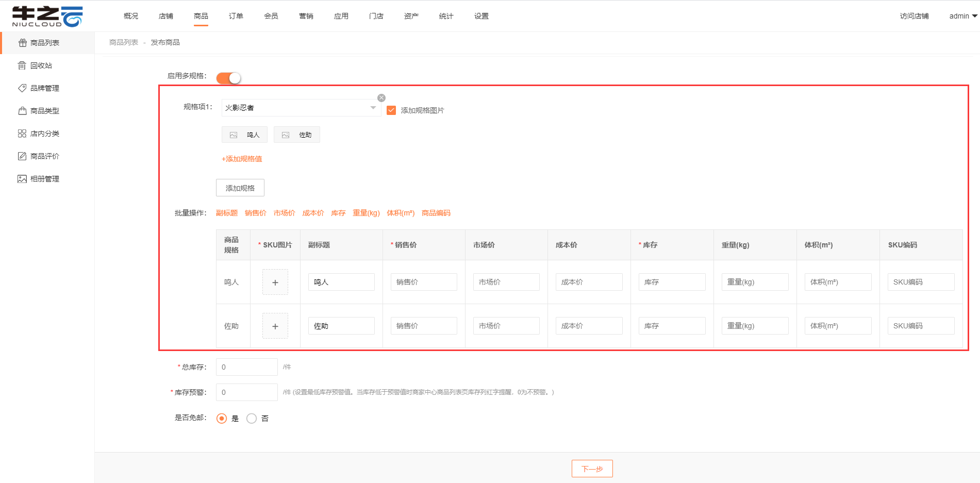Open the 营销 top menu
This screenshot has height=483, width=980.
[306, 16]
